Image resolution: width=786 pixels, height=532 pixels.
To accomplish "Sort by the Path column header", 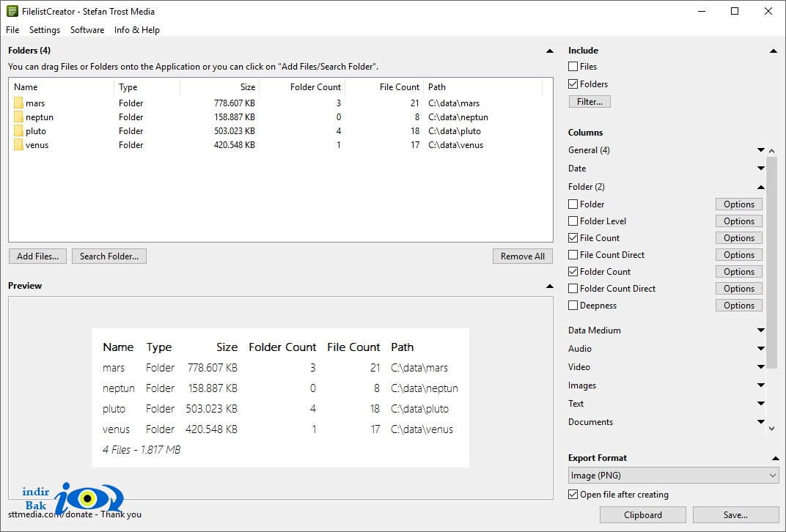I will click(483, 87).
